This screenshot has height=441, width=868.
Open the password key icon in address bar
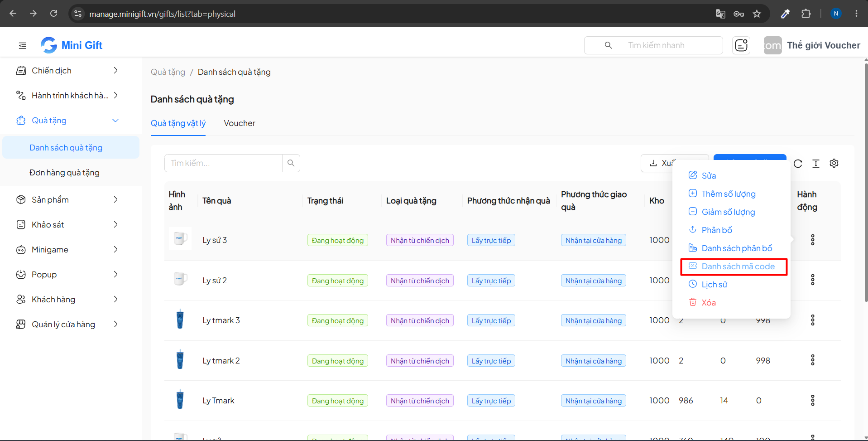pos(739,14)
